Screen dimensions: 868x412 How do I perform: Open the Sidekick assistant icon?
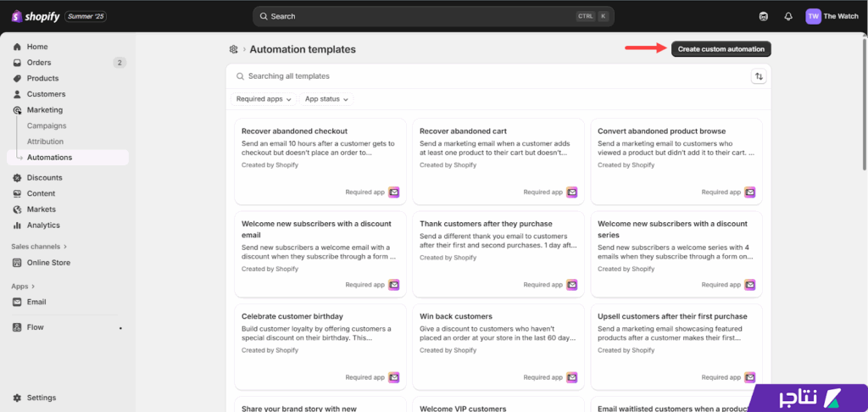(x=764, y=16)
